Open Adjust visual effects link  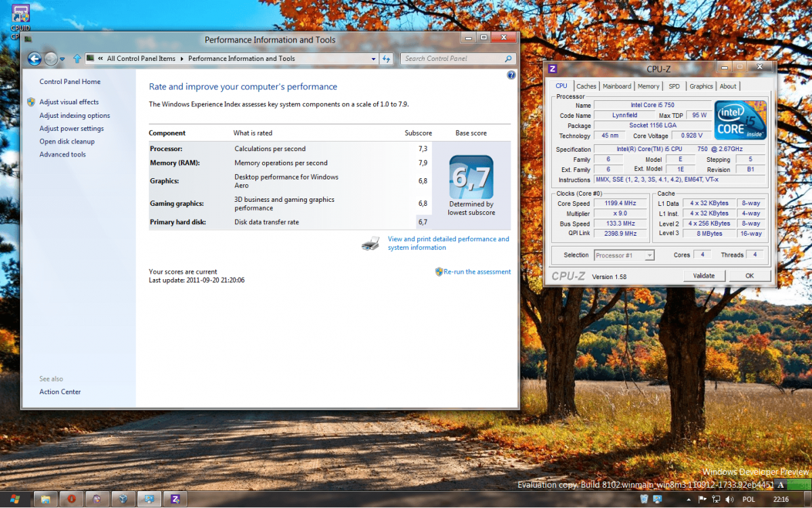(68, 102)
